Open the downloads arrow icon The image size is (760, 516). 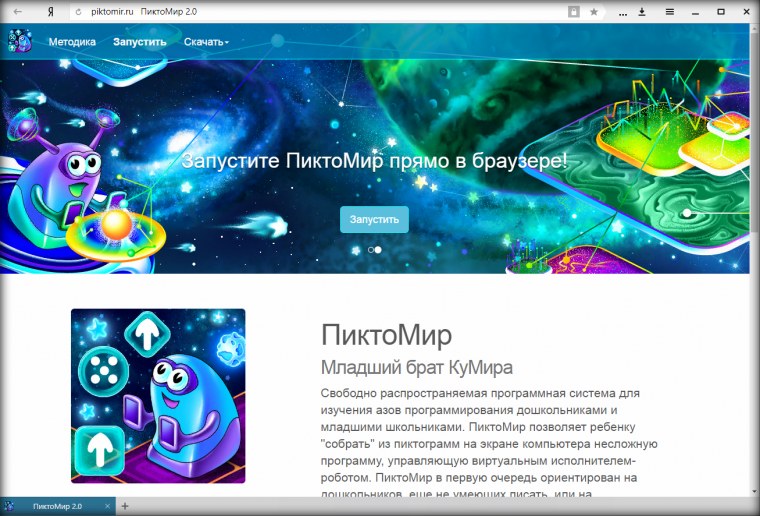tap(642, 12)
